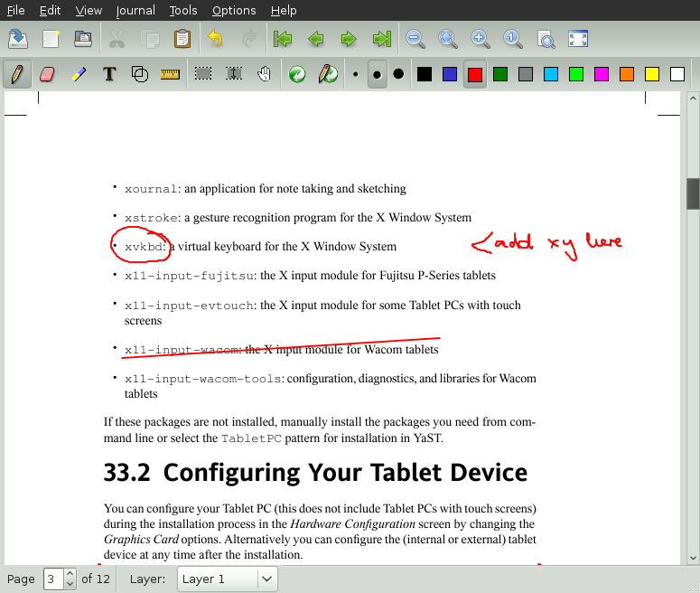Select thick pen thickness
Viewport: 700px width, 593px height.
coord(398,74)
